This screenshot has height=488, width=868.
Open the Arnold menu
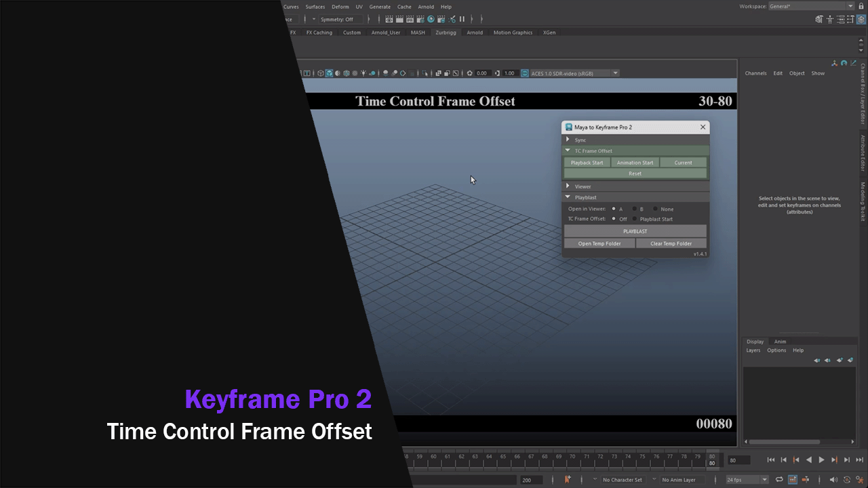pyautogui.click(x=426, y=7)
